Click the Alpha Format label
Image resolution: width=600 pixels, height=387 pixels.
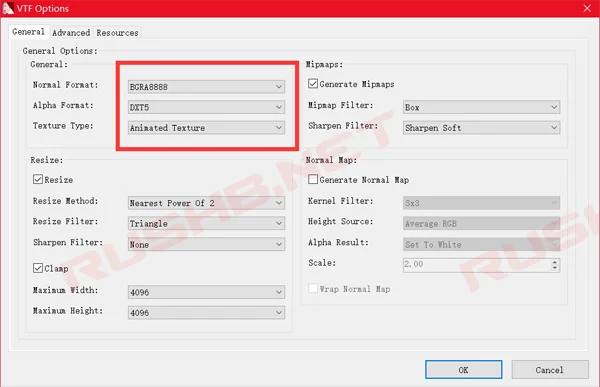[x=63, y=105]
